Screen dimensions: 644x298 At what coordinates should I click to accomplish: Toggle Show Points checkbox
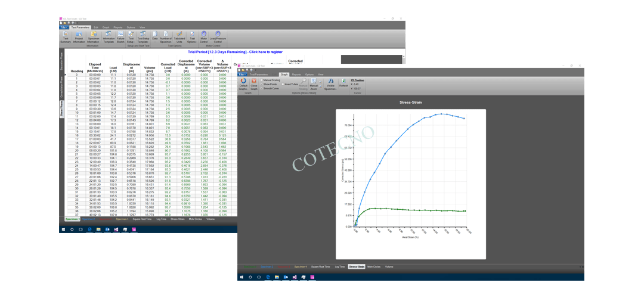click(262, 84)
